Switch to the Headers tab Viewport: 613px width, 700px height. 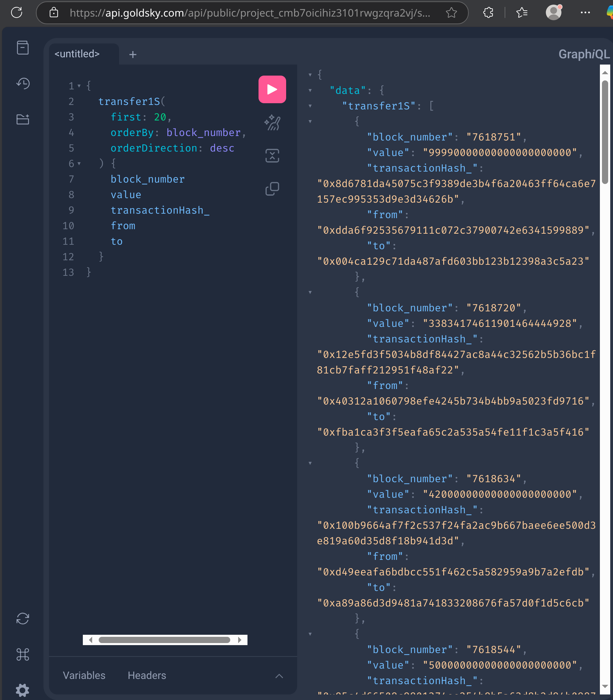146,675
